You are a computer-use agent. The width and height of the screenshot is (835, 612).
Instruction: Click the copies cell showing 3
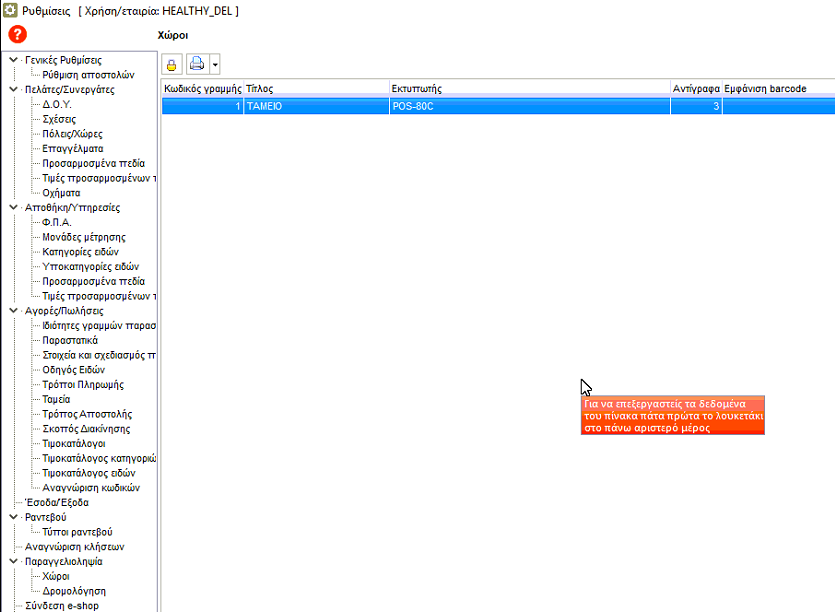696,106
